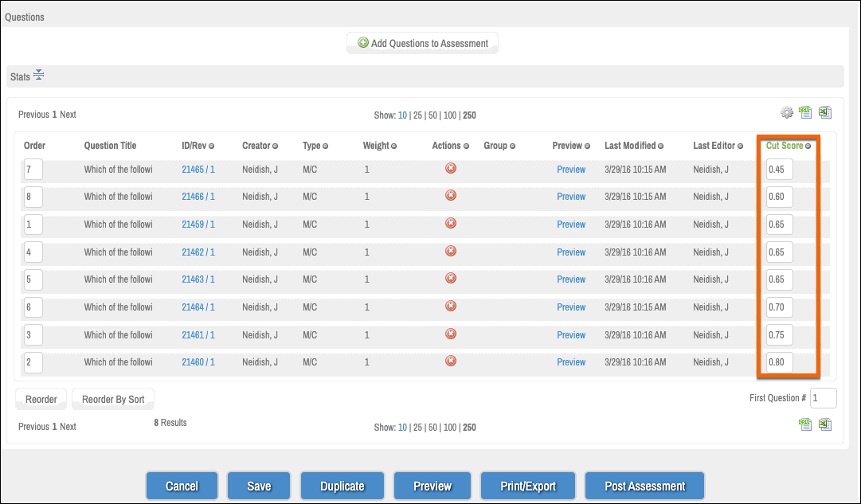The height and width of the screenshot is (504, 861).
Task: Export question list as CSV
Action: [x=805, y=112]
